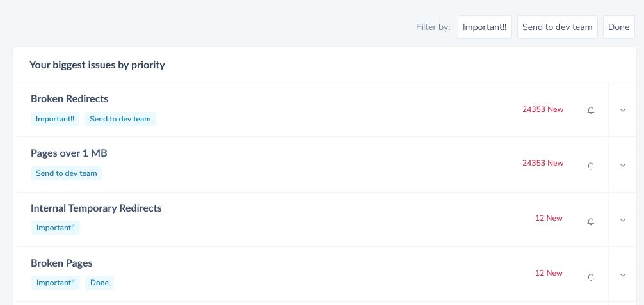Screen dimensions: 644x305
Task: Filter by Send to dev team
Action: point(558,27)
